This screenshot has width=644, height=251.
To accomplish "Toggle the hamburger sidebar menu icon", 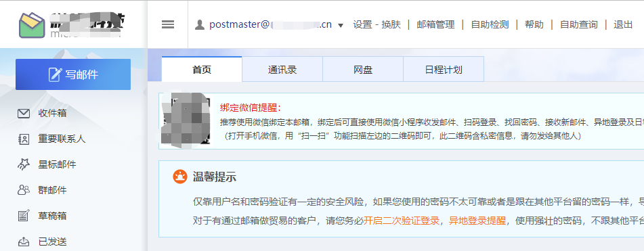I will tap(167, 24).
